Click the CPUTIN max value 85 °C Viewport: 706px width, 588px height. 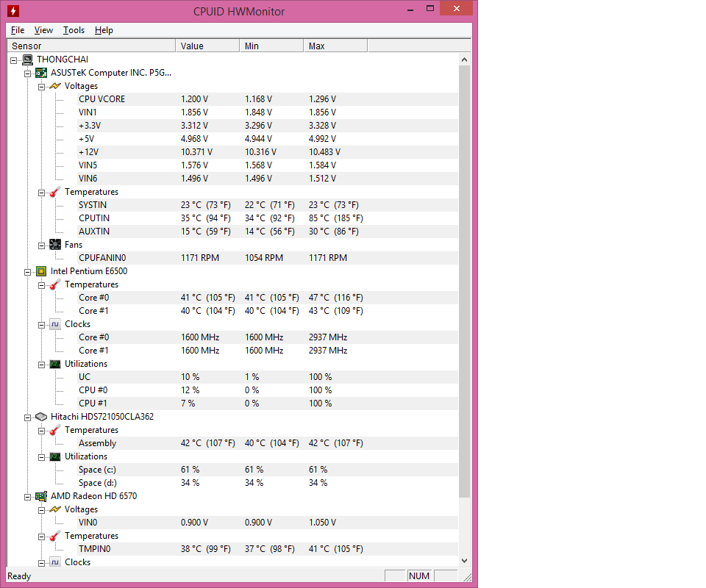click(x=336, y=218)
